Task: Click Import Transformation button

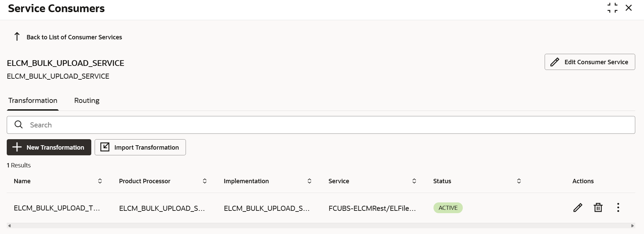Action: click(140, 147)
